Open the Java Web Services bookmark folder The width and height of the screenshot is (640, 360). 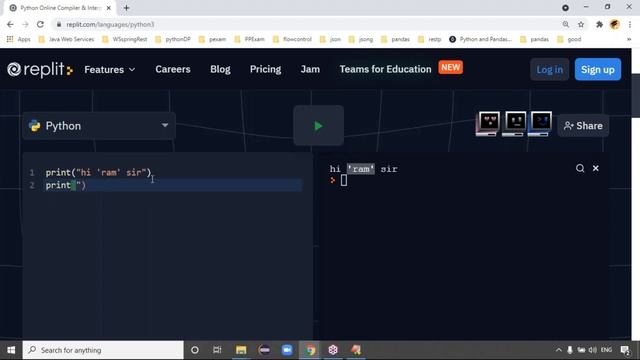66,39
